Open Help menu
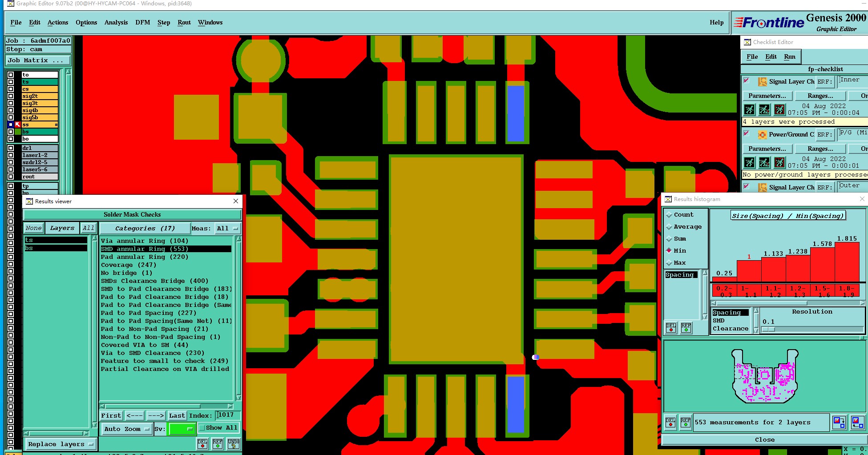Viewport: 868px width, 455px height. [717, 22]
